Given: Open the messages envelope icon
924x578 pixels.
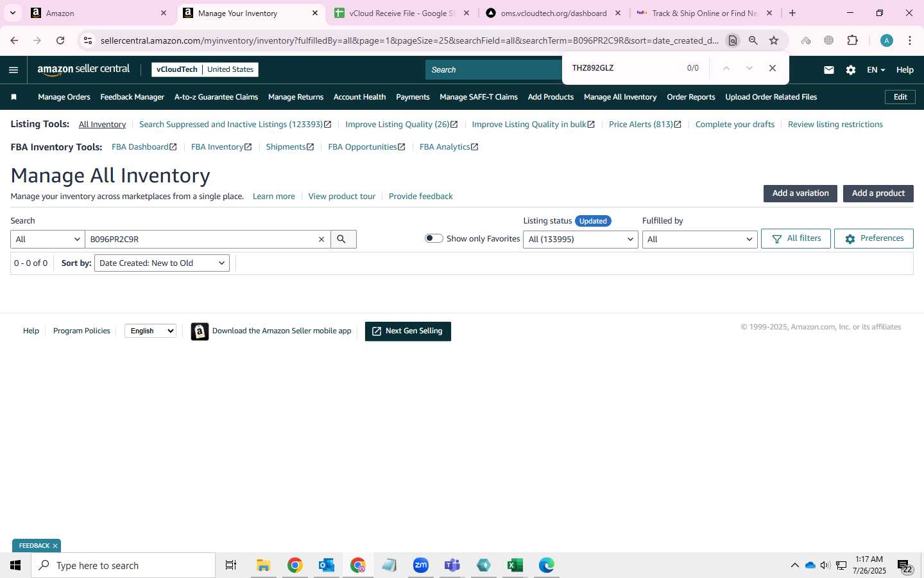Looking at the screenshot, I should [829, 70].
